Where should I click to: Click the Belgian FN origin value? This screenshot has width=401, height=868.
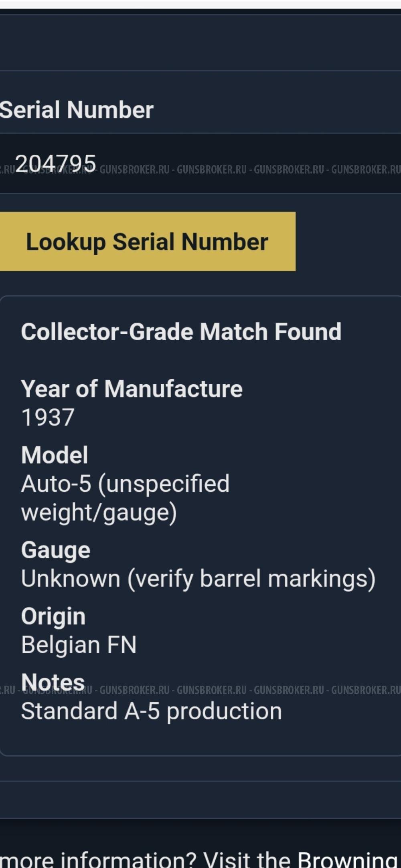click(79, 645)
